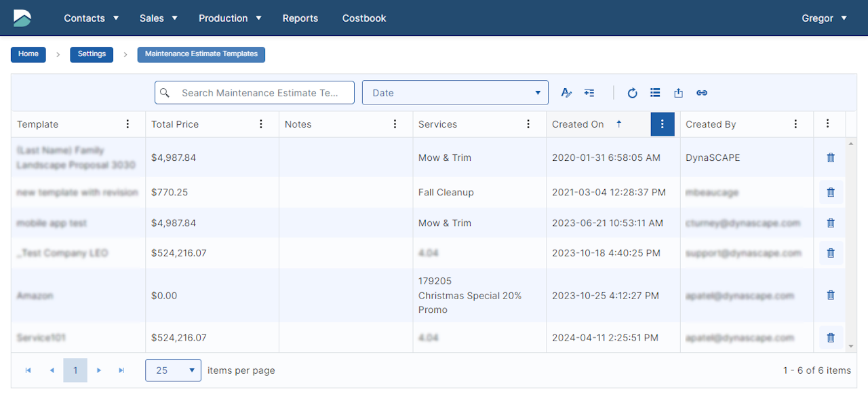The width and height of the screenshot is (868, 403).
Task: Go to the Settings breadcrumb
Action: 92,54
